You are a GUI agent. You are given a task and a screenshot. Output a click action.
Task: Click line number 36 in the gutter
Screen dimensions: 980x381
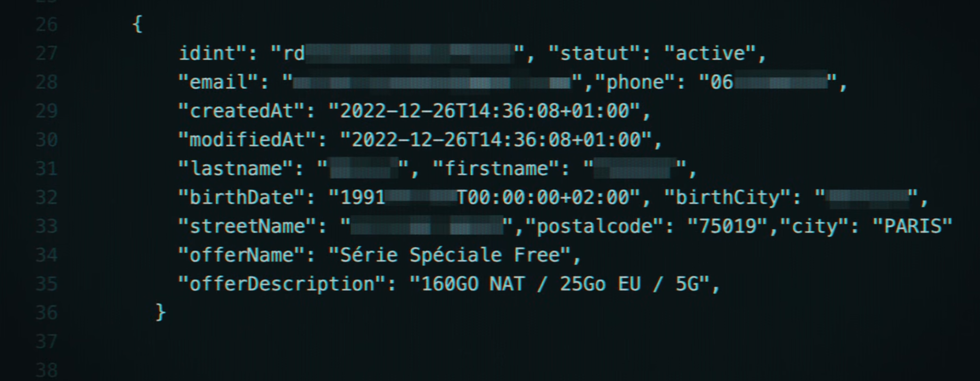(x=46, y=313)
